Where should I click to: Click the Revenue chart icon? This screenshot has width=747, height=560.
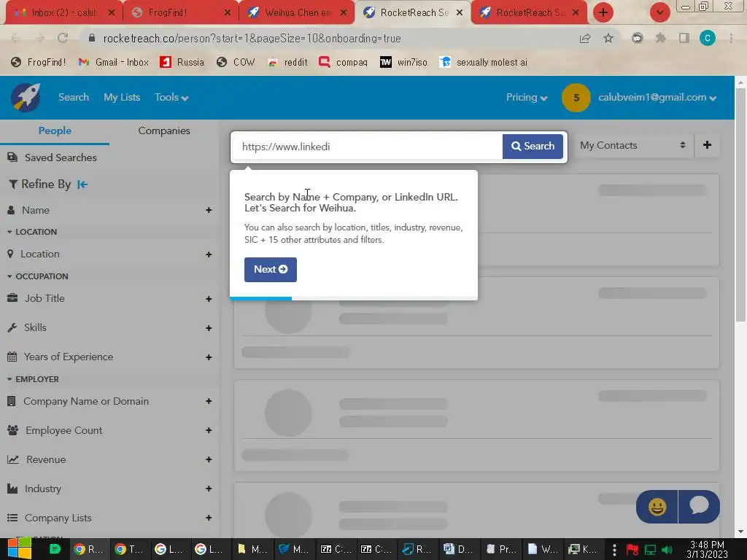tap(13, 459)
